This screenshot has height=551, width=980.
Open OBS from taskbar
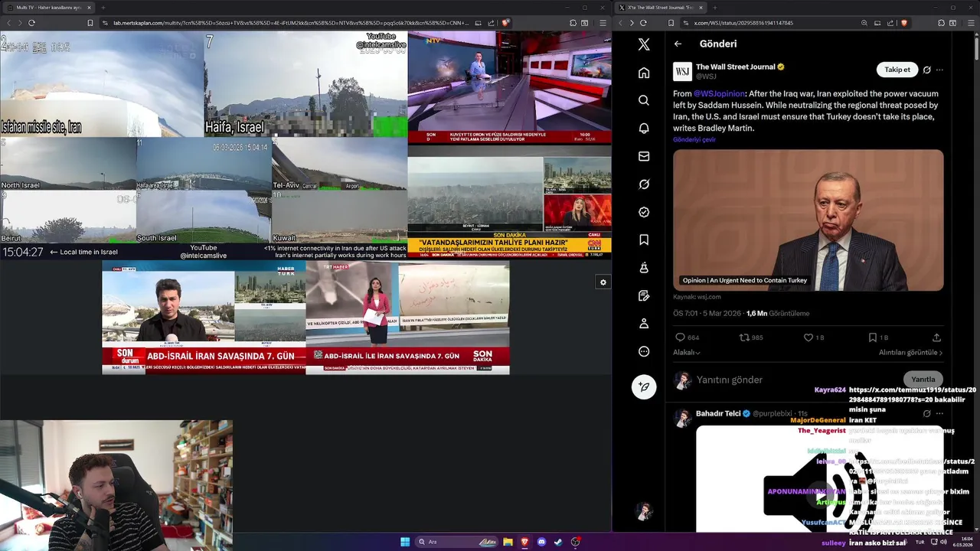575,542
